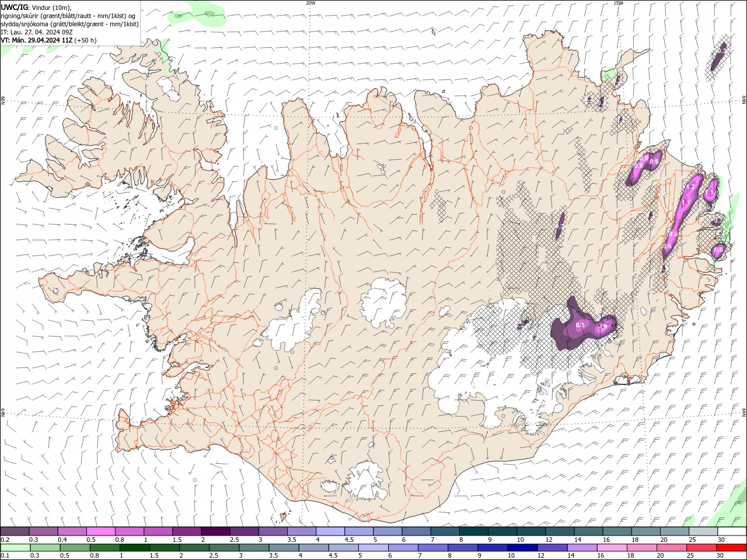Click the white swatch after 30, upper scale

pos(732,531)
